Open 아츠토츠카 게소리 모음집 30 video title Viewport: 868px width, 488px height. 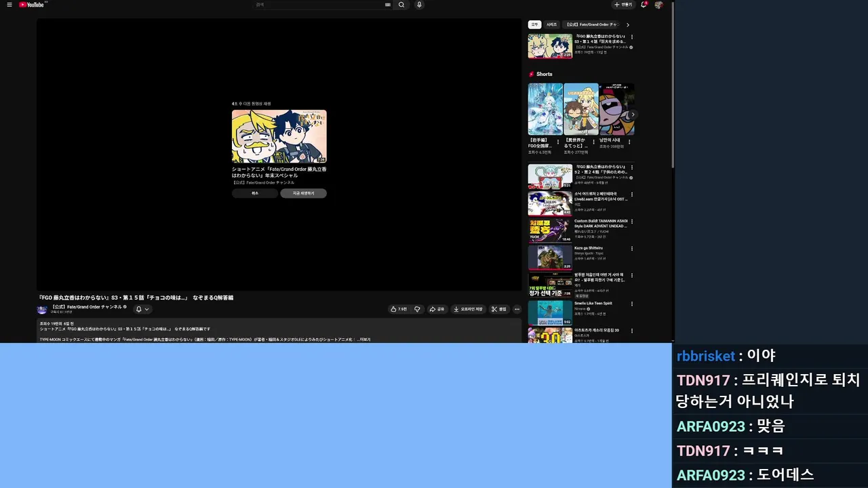click(x=597, y=330)
